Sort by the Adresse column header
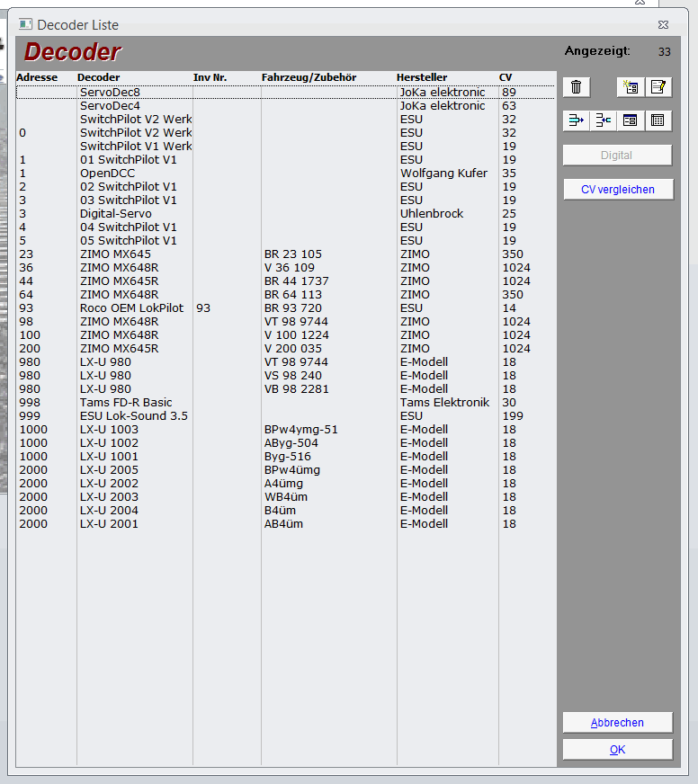Screen dimensions: 698x784 coord(37,77)
